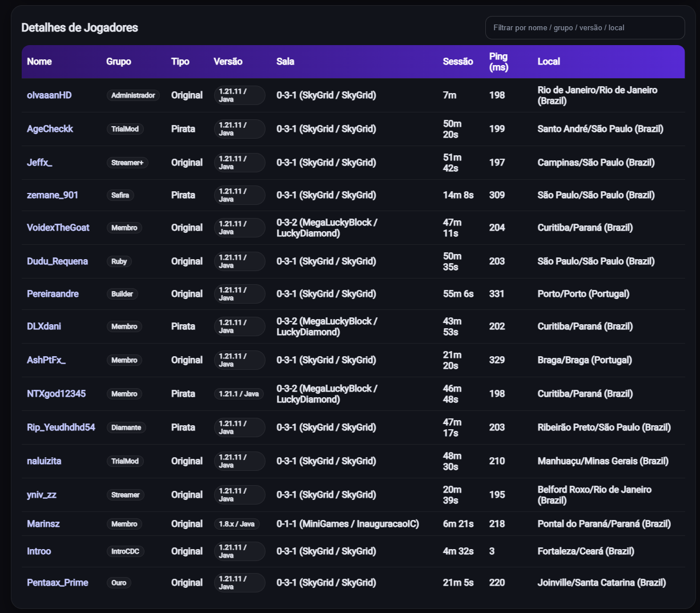
Task: Click the IntroCDC group badge
Action: (x=125, y=551)
